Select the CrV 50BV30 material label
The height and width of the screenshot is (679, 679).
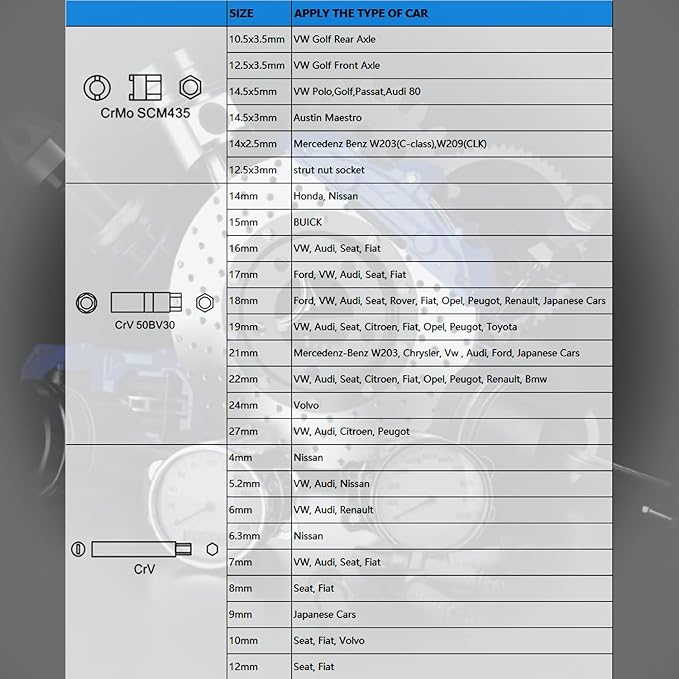coord(145,324)
